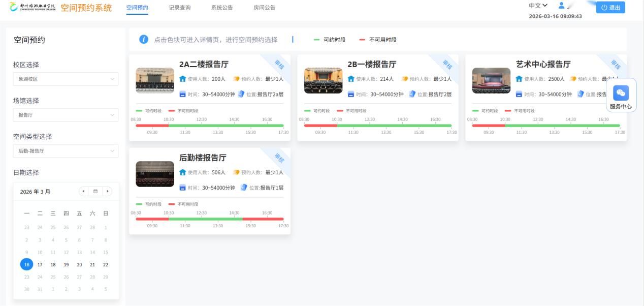Click green available time bar of 2A二楼报告厅
Screen dimensions: 644x306
[x=226, y=126]
